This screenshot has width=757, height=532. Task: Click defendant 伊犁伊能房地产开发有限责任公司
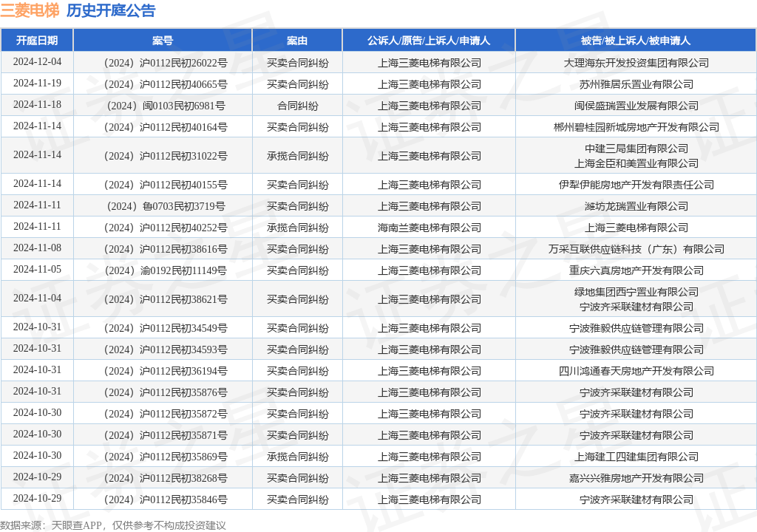pos(637,185)
